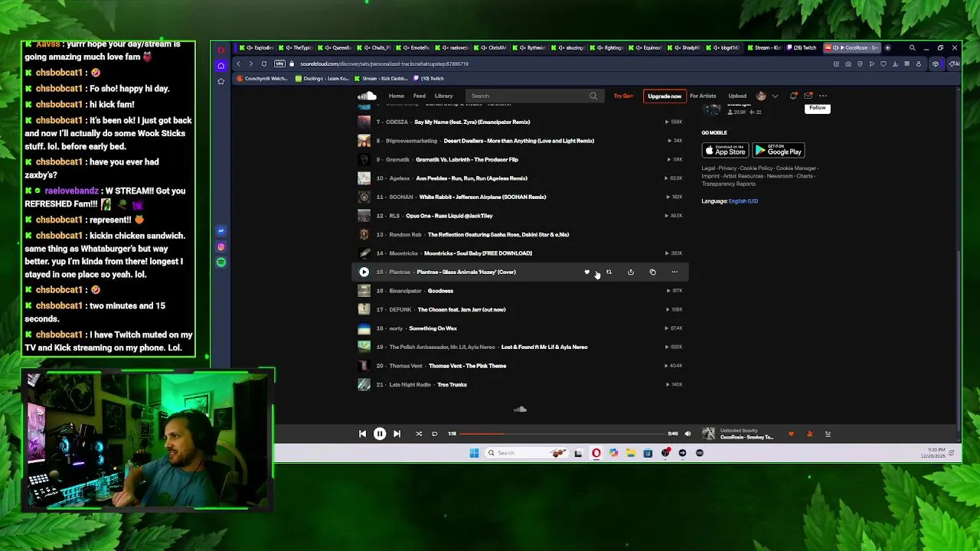Change language via English (US) link
980x551 pixels.
coord(743,201)
